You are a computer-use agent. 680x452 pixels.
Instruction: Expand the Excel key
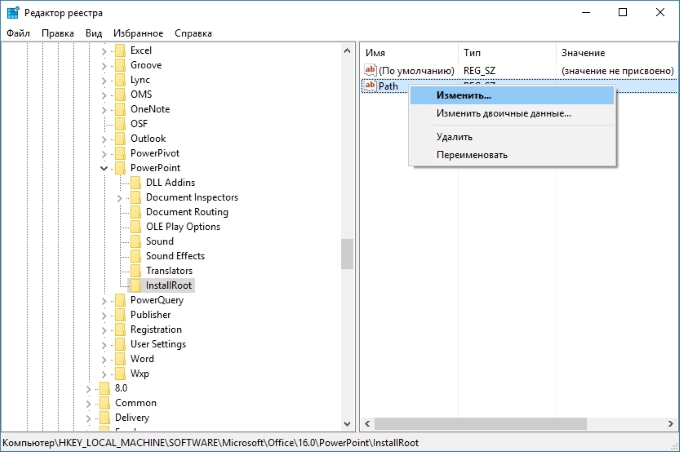coord(104,52)
